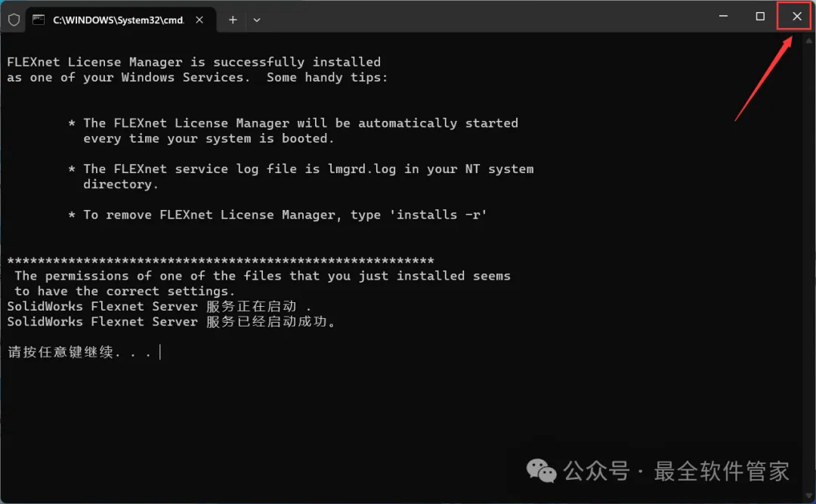Maximize the terminal window
The width and height of the screenshot is (816, 504).
coord(760,16)
